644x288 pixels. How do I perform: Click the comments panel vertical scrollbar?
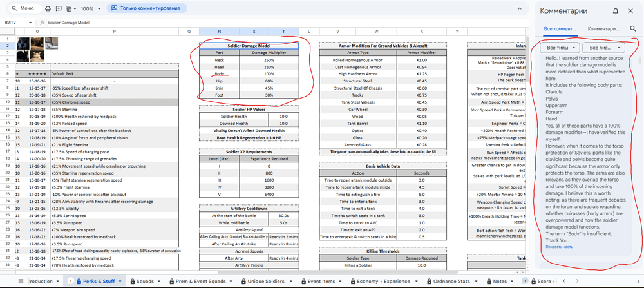coord(639,62)
